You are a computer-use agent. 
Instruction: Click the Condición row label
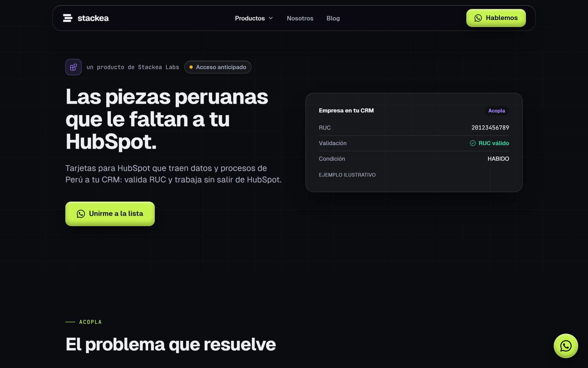pos(332,159)
